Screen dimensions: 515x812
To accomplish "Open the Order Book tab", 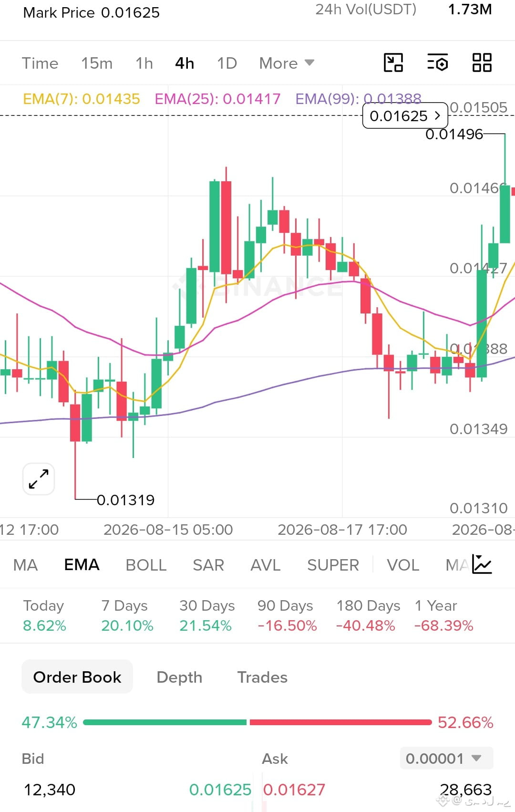I will pos(77,677).
